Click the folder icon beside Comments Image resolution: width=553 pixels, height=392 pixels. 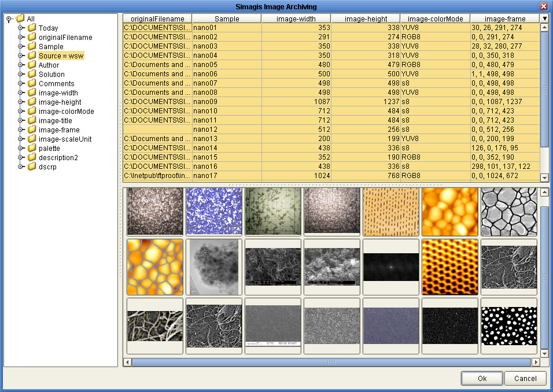pyautogui.click(x=32, y=83)
